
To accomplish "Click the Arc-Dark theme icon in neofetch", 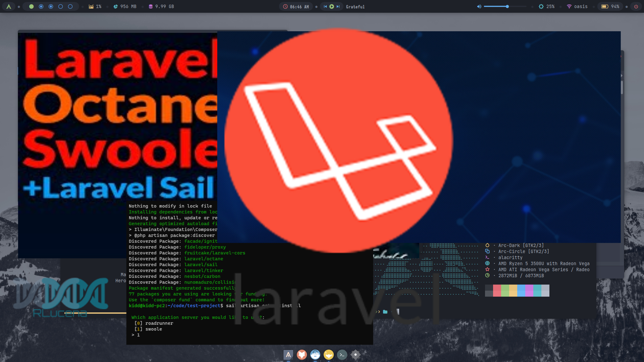I will (x=487, y=245).
